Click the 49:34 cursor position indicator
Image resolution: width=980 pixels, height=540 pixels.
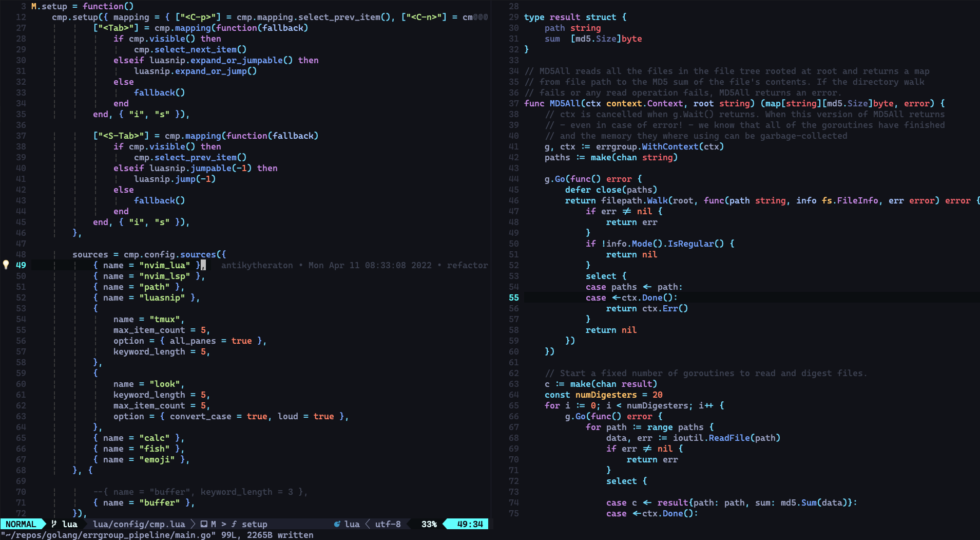click(x=470, y=524)
